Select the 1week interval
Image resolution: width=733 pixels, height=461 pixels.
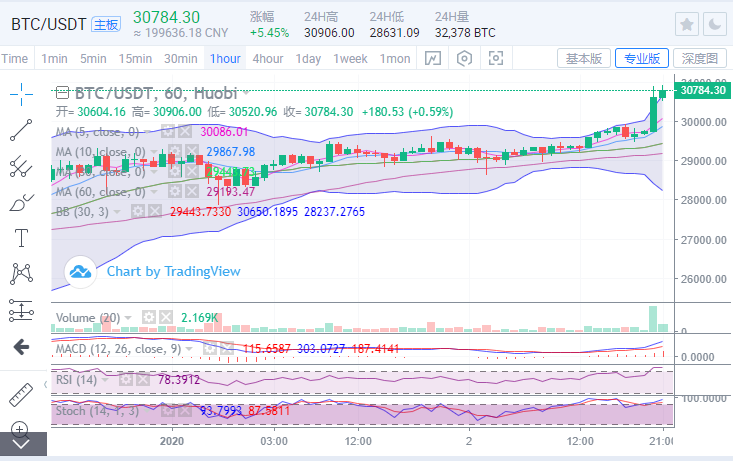(350, 58)
